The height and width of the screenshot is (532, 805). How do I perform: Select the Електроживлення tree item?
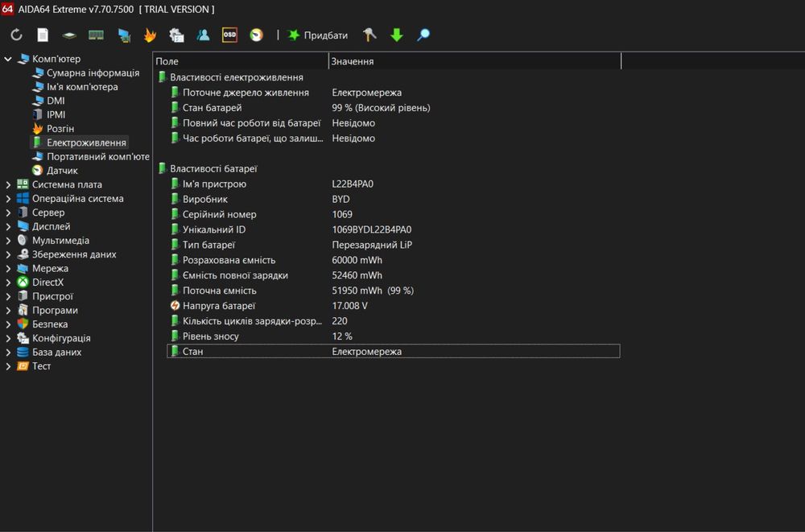86,142
